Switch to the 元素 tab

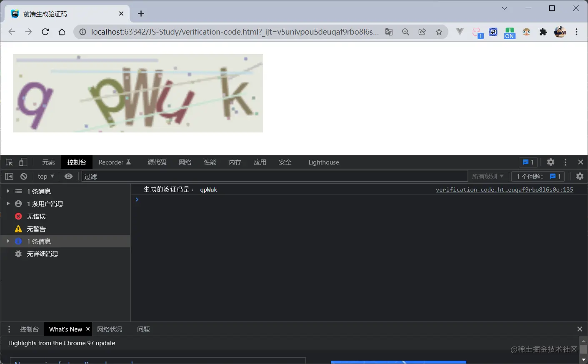(49, 162)
